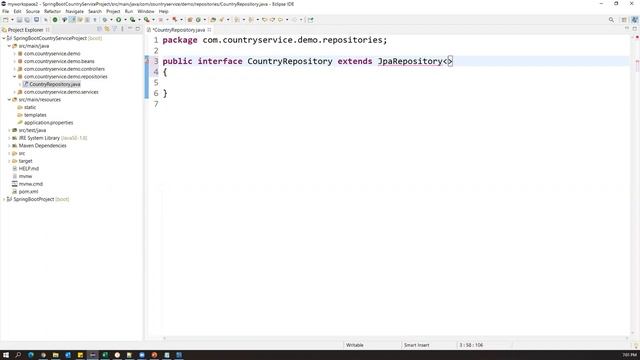
Task: Open the Project menu
Action: (x=113, y=11)
